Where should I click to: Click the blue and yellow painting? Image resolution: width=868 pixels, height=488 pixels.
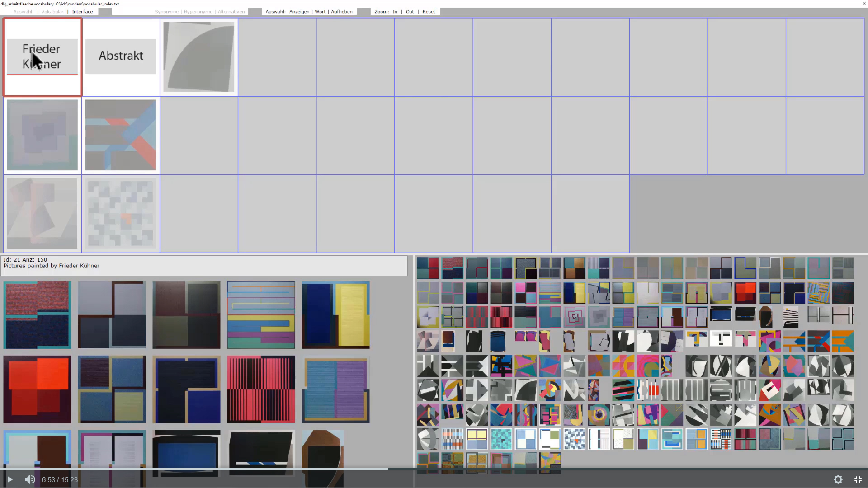coord(335,314)
